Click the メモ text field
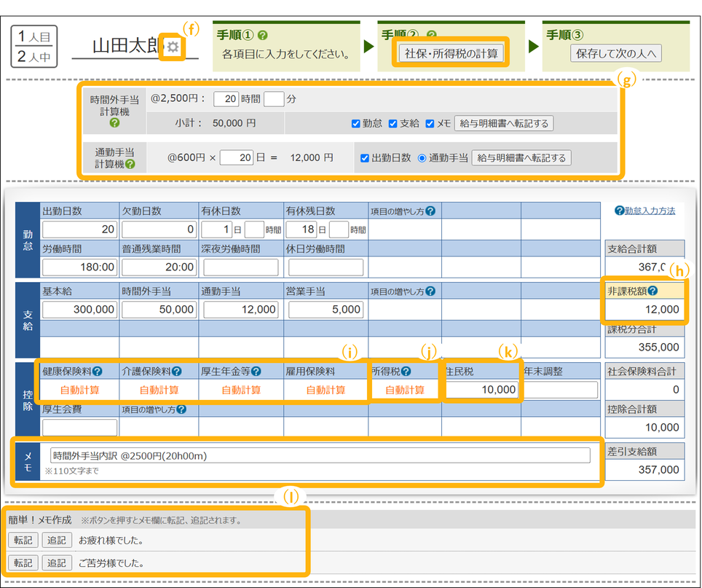 click(320, 455)
